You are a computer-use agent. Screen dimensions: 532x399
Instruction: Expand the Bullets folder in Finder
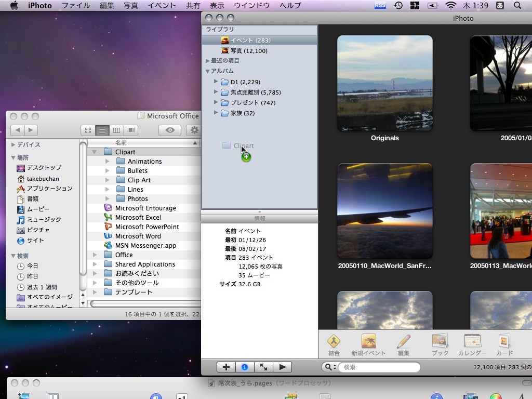(107, 170)
